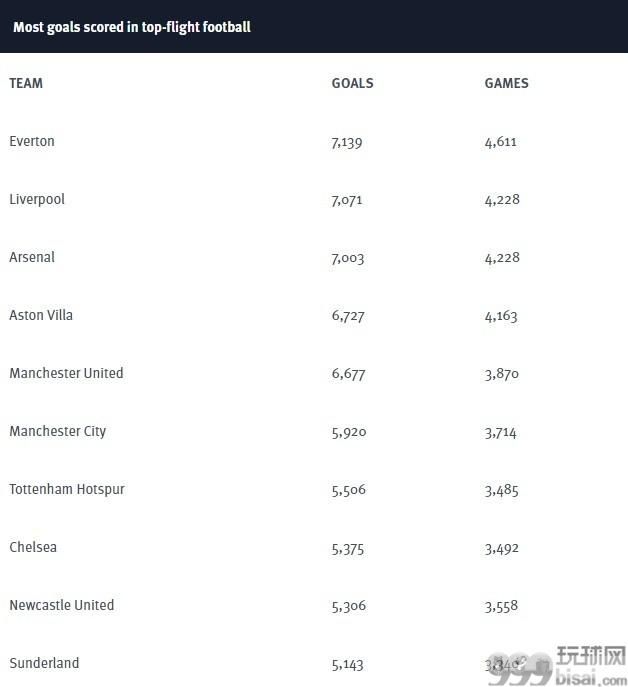Viewport: 628px width, 687px height.
Task: Click the table title banner text
Action: click(x=132, y=27)
